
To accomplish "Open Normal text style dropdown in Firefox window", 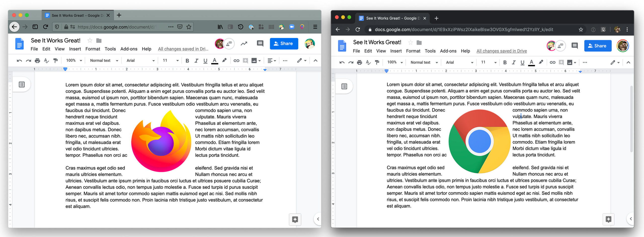I will click(104, 61).
